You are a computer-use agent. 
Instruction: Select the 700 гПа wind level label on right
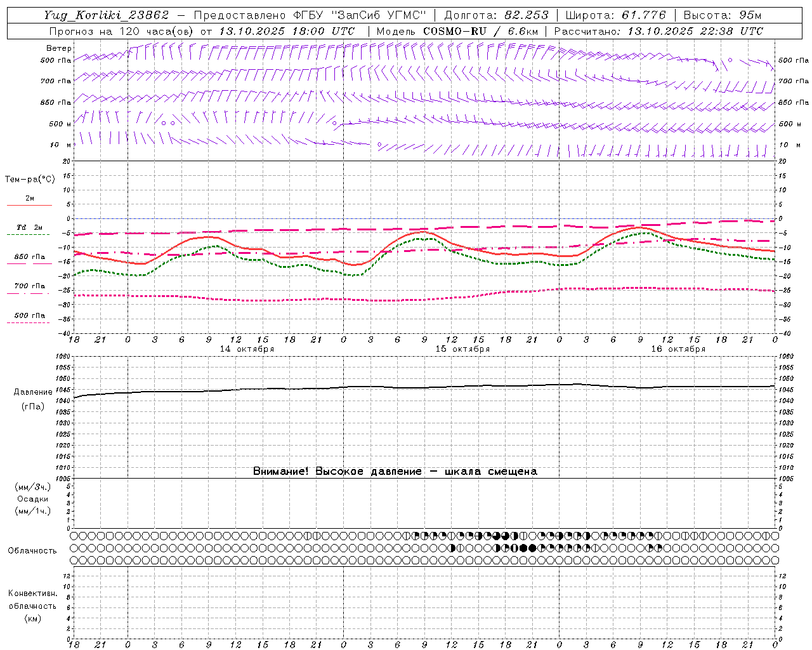tap(794, 81)
